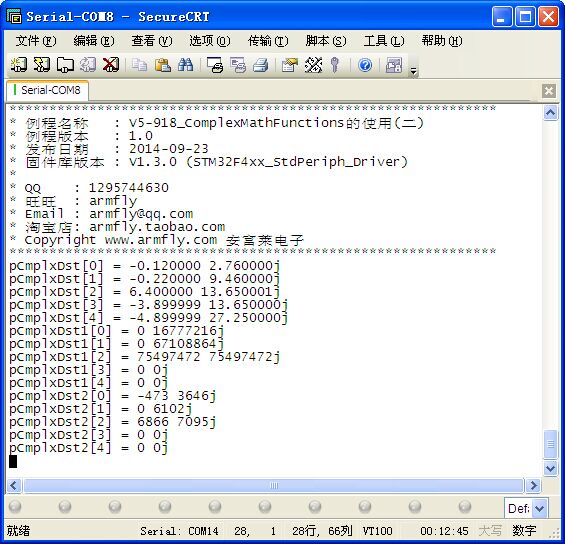The image size is (565, 544).
Task: Open the 传输(T) menu
Action: pos(268,41)
